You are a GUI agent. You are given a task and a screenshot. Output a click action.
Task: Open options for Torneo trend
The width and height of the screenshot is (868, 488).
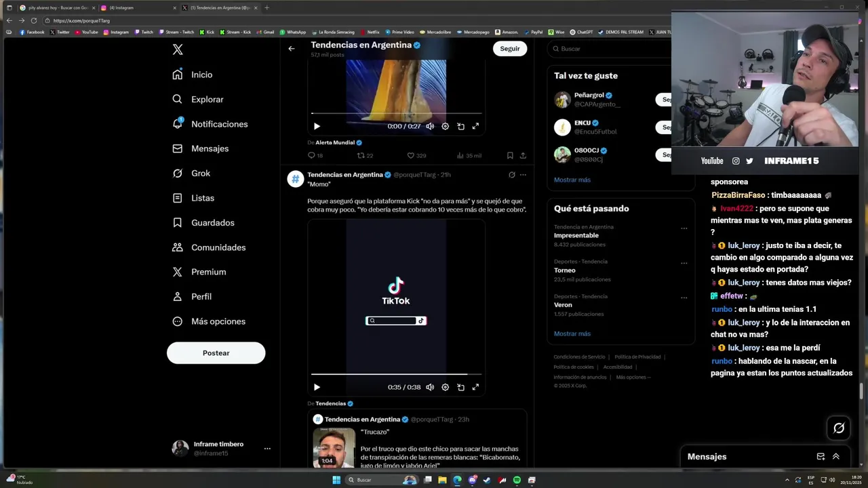coord(684,263)
